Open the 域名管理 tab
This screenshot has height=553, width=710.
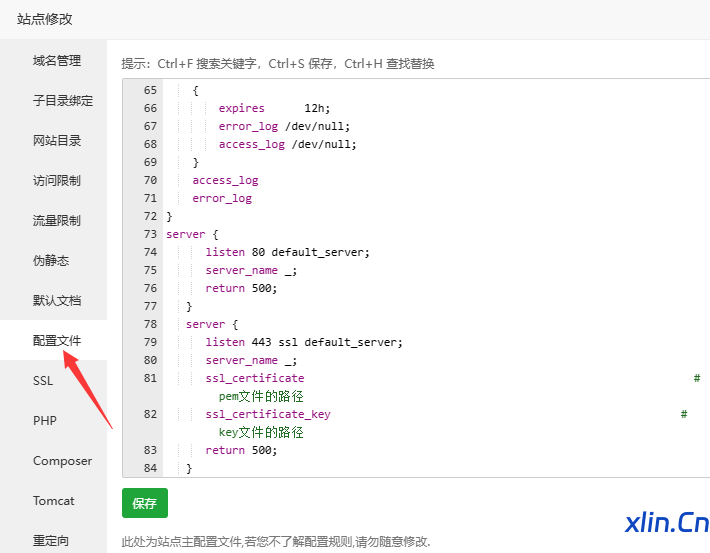pos(56,61)
